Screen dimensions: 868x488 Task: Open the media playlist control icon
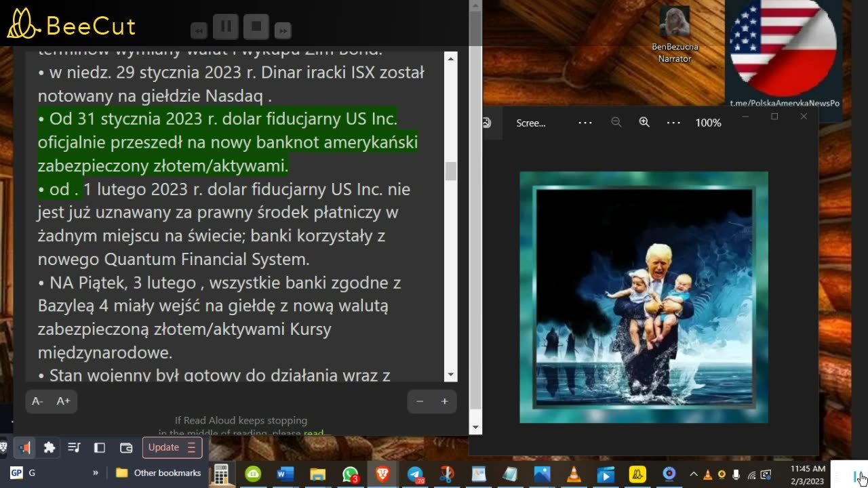pos(75,447)
